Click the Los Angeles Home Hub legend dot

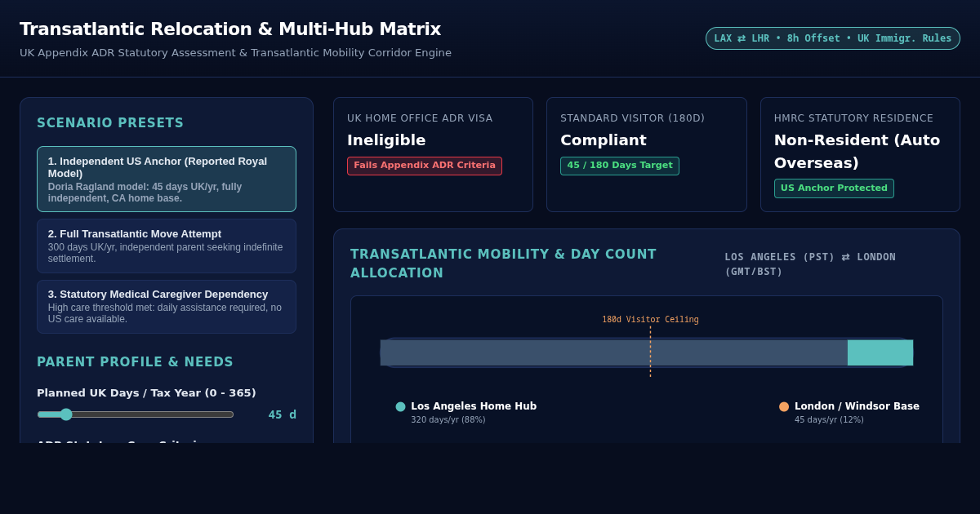tap(401, 406)
